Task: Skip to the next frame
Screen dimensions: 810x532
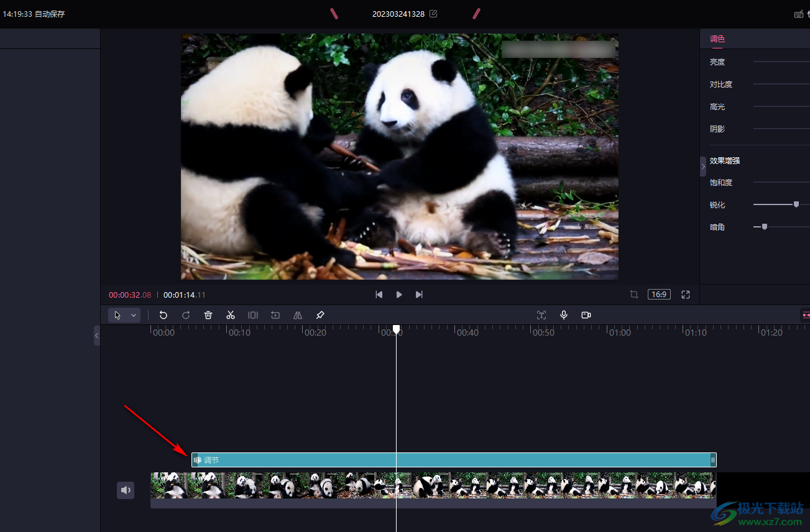Action: coord(419,295)
